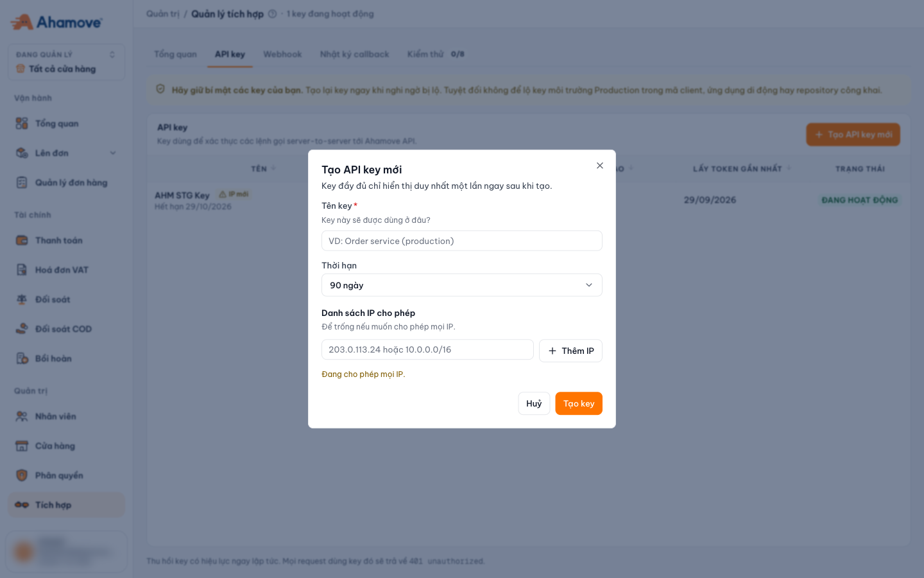Click the IP mới warning badge

pos(234,194)
